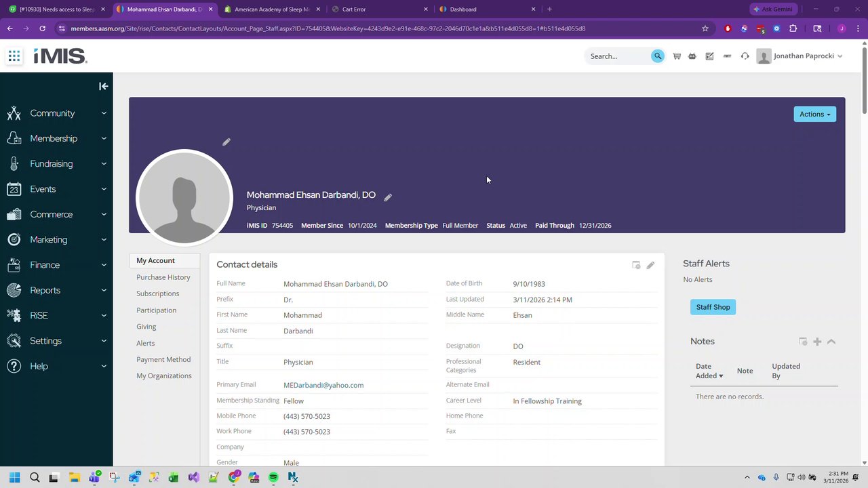Switch to the Cart Error browser tab
This screenshot has width=868, height=488.
(380, 9)
